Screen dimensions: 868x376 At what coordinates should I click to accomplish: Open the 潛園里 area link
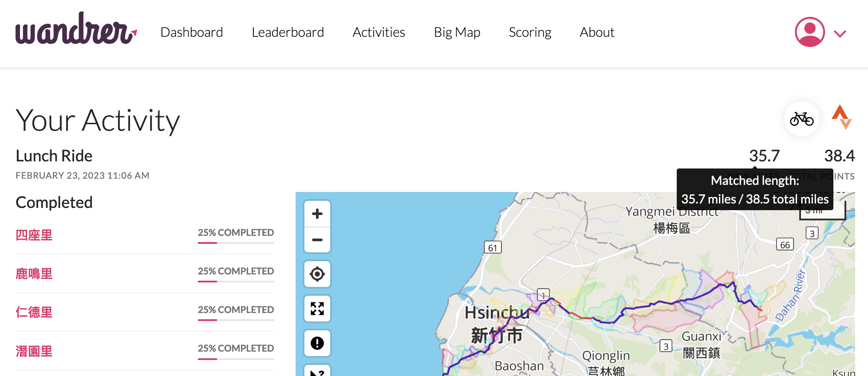coord(34,351)
